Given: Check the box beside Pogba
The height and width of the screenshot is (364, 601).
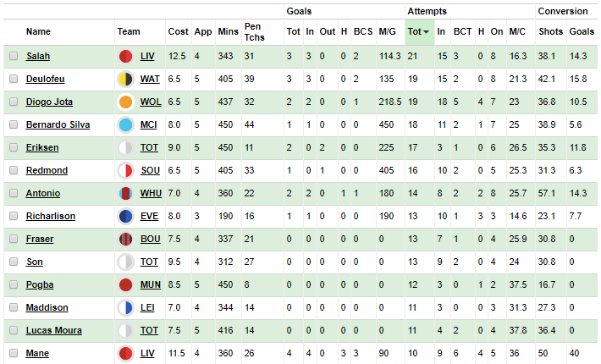Looking at the screenshot, I should point(14,284).
